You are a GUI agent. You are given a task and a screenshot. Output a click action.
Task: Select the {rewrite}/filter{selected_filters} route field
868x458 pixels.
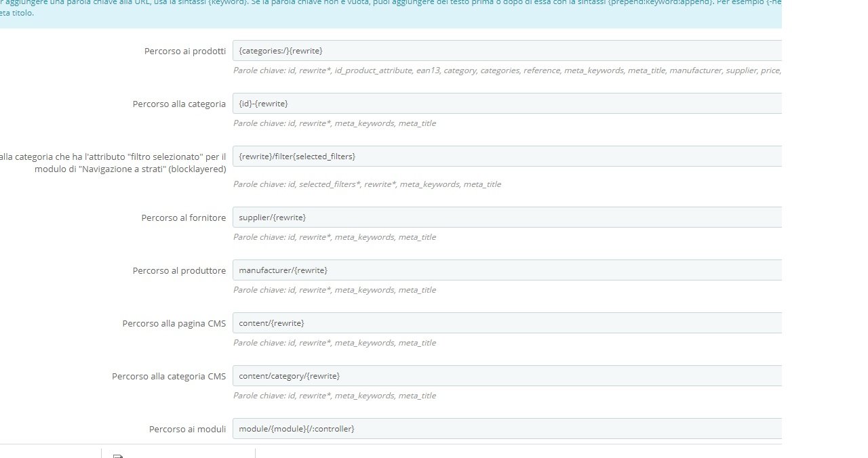click(507, 157)
